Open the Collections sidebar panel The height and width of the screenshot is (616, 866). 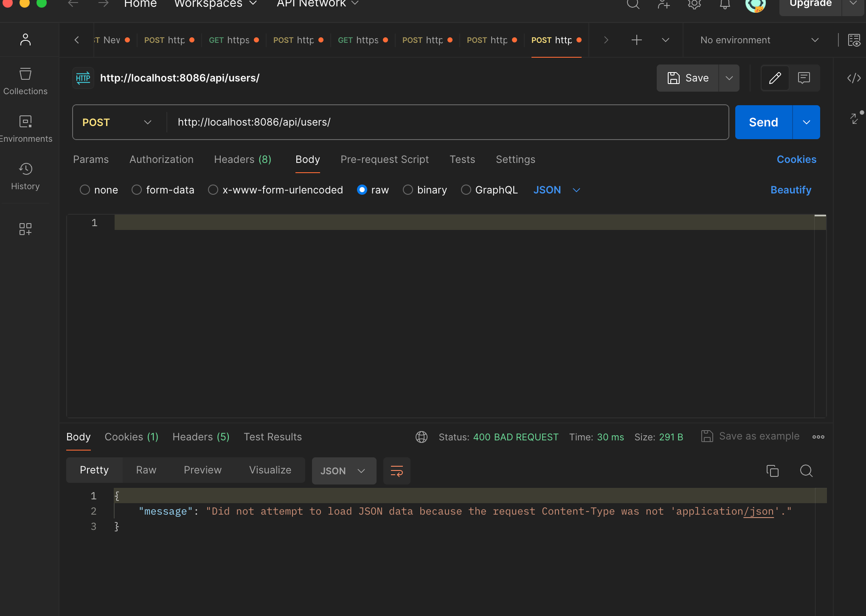click(x=25, y=81)
